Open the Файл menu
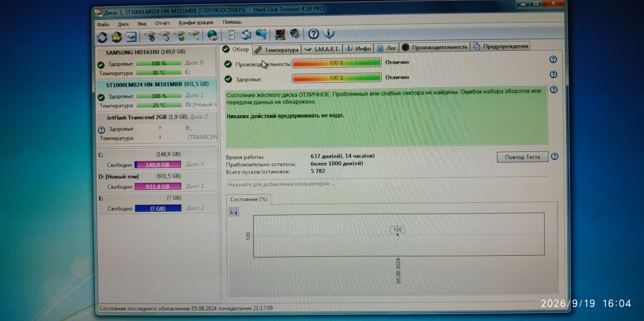 (x=104, y=24)
